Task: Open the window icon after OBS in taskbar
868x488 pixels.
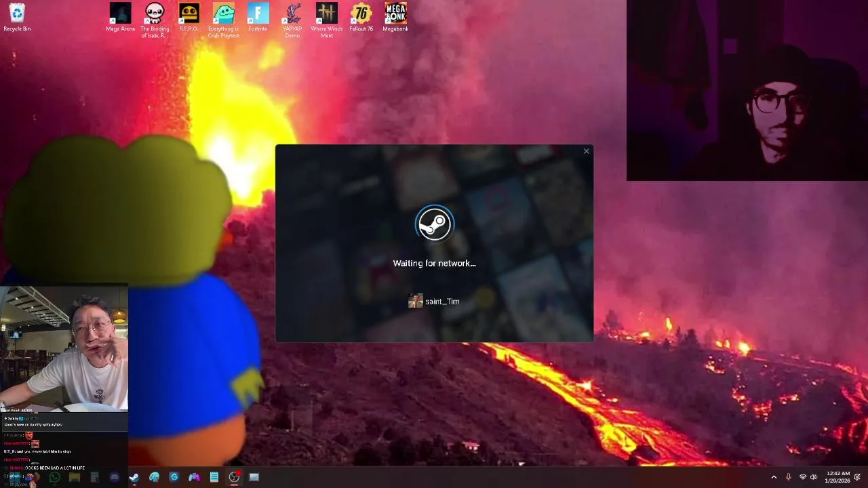Action: click(x=254, y=477)
